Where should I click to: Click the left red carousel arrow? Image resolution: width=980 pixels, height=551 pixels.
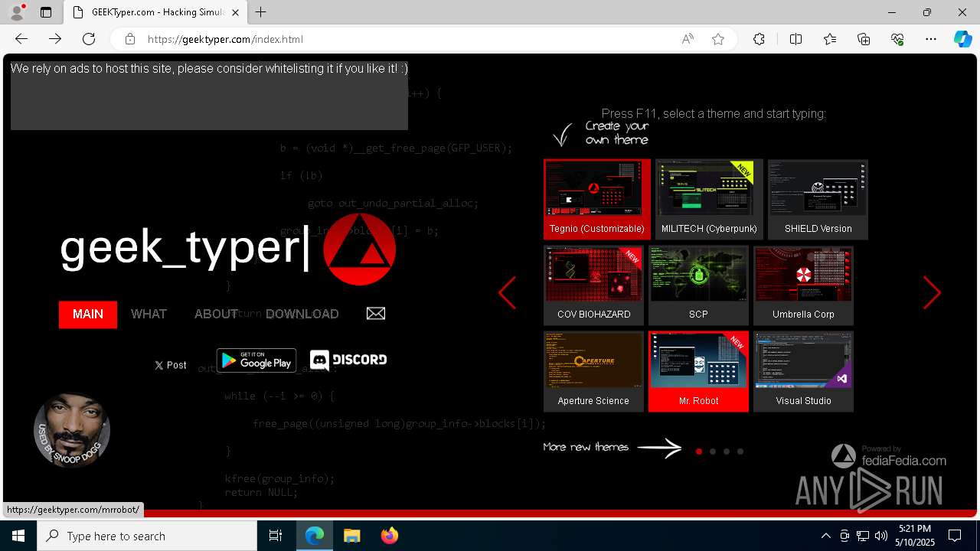click(507, 292)
